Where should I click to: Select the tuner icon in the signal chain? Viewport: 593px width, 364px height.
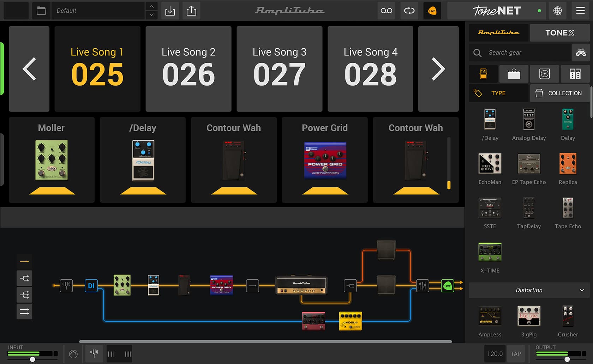tap(67, 286)
